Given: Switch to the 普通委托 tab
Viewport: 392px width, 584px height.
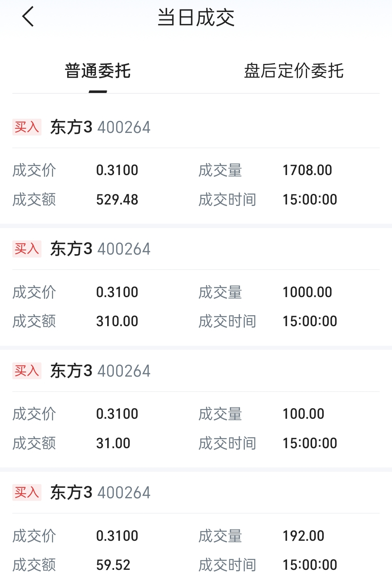Looking at the screenshot, I should 98,71.
